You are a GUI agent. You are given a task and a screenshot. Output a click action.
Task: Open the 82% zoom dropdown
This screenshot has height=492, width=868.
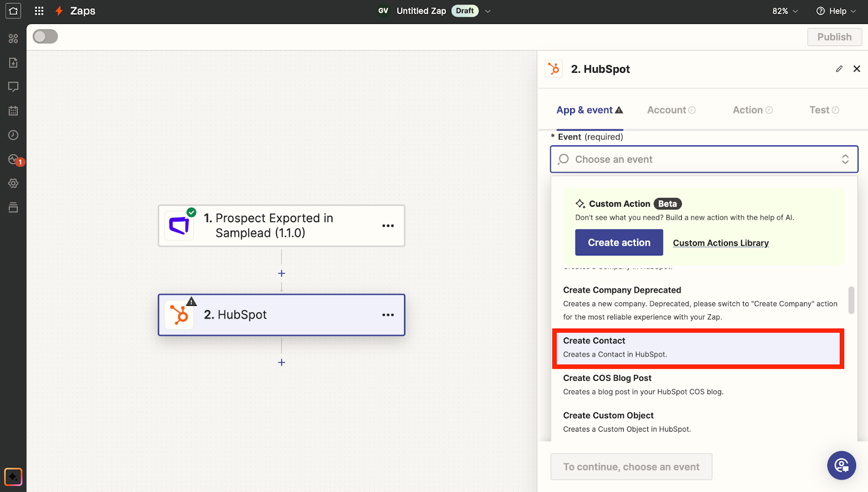(x=785, y=11)
